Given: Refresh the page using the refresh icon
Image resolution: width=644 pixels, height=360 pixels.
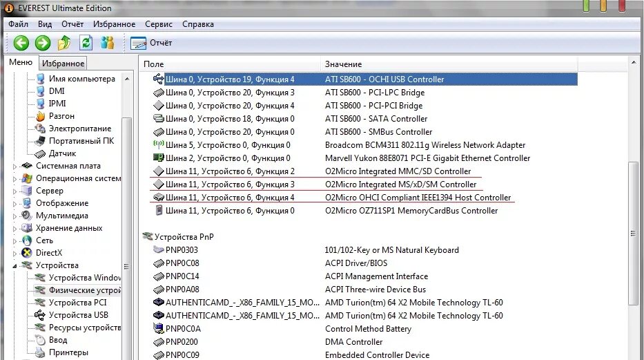Looking at the screenshot, I should 86,43.
